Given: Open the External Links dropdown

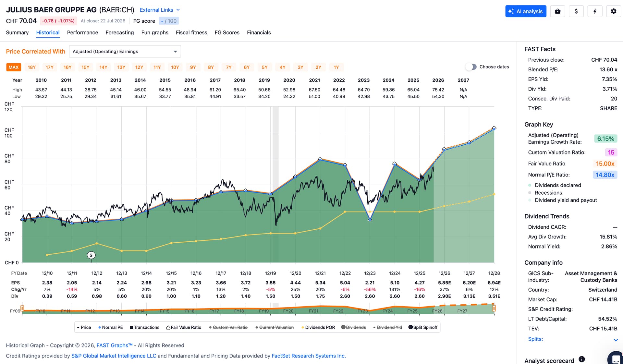Looking at the screenshot, I should pos(160,10).
